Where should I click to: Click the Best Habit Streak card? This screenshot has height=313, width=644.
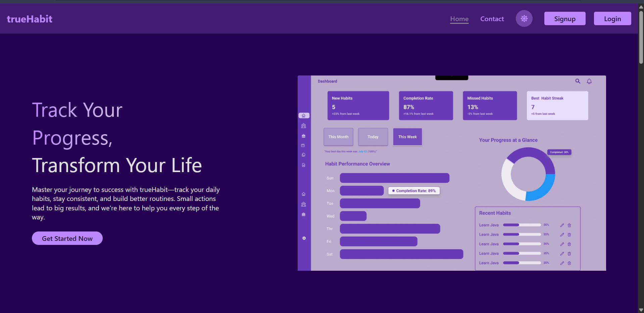click(x=557, y=106)
